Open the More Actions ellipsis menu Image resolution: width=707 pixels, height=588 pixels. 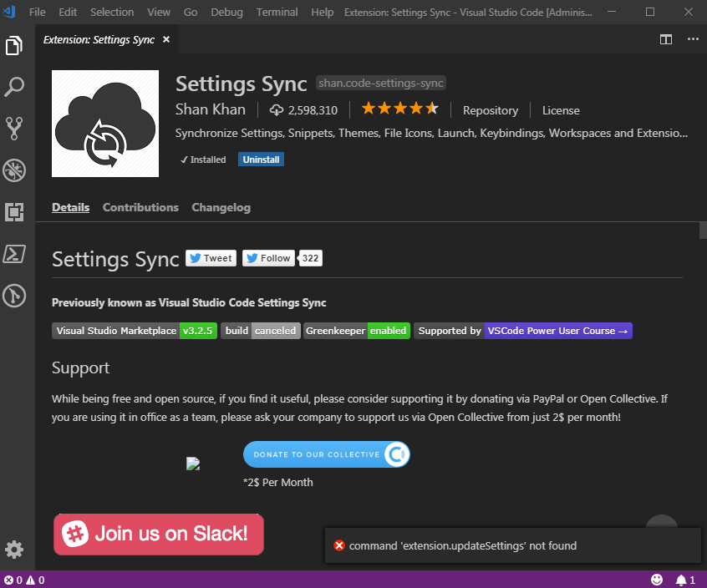click(x=693, y=39)
